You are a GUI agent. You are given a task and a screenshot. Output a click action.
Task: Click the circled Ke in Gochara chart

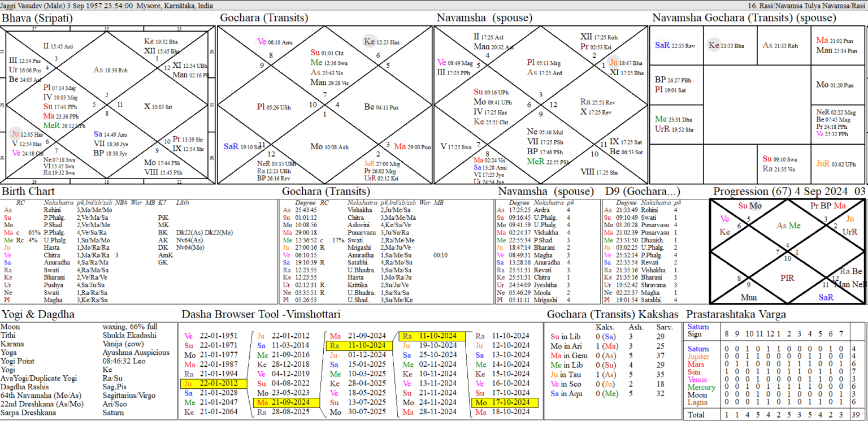[369, 41]
